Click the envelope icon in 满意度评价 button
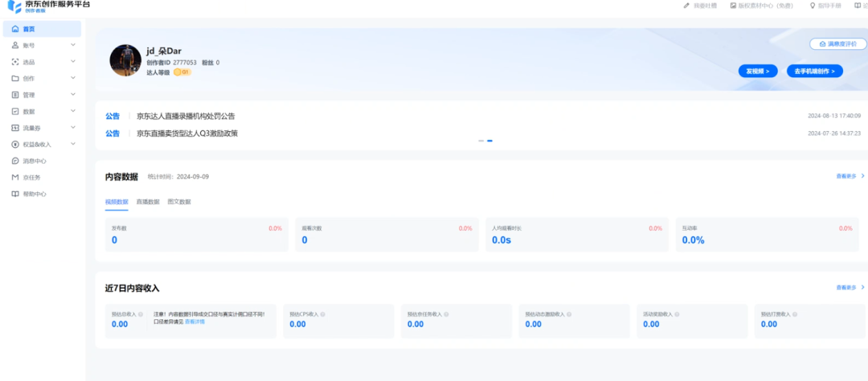Image resolution: width=868 pixels, height=381 pixels. (823, 43)
